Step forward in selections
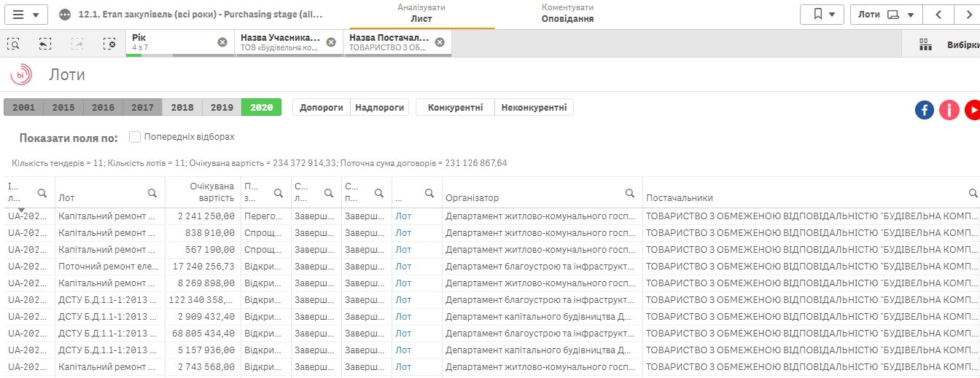 point(77,44)
